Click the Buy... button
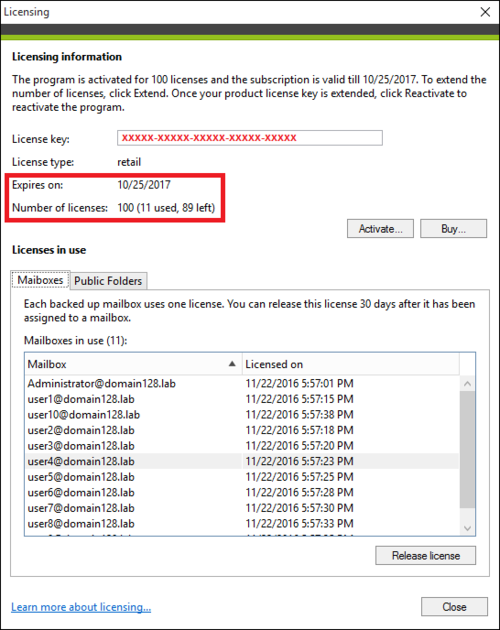 [453, 229]
